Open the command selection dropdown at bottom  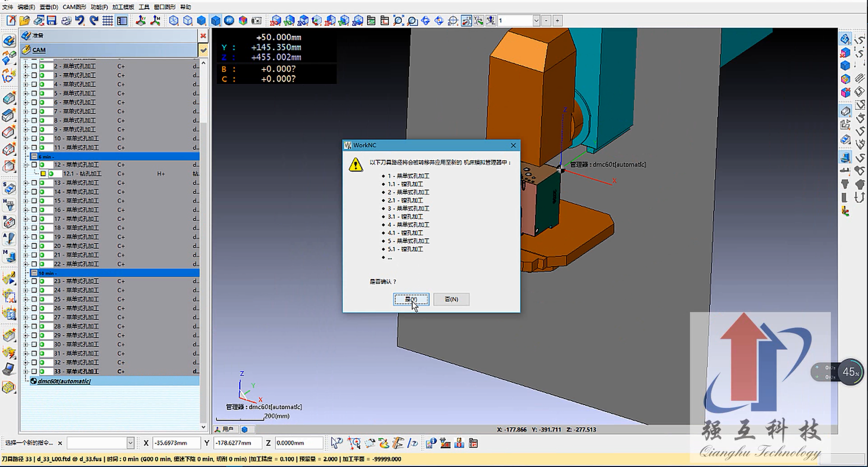point(130,443)
